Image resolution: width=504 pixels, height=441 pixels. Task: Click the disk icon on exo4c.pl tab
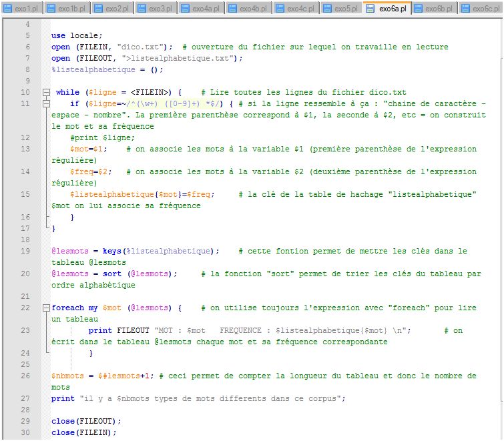click(280, 9)
